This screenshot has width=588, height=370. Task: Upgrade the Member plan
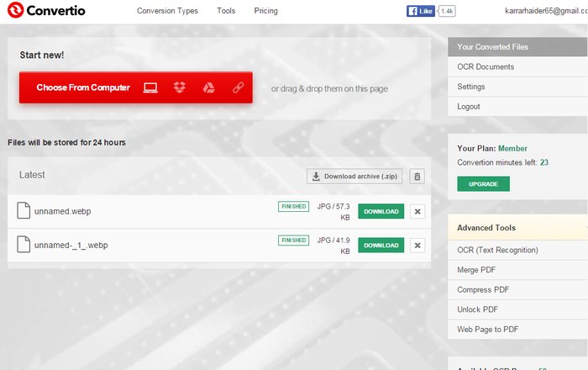[x=483, y=184]
